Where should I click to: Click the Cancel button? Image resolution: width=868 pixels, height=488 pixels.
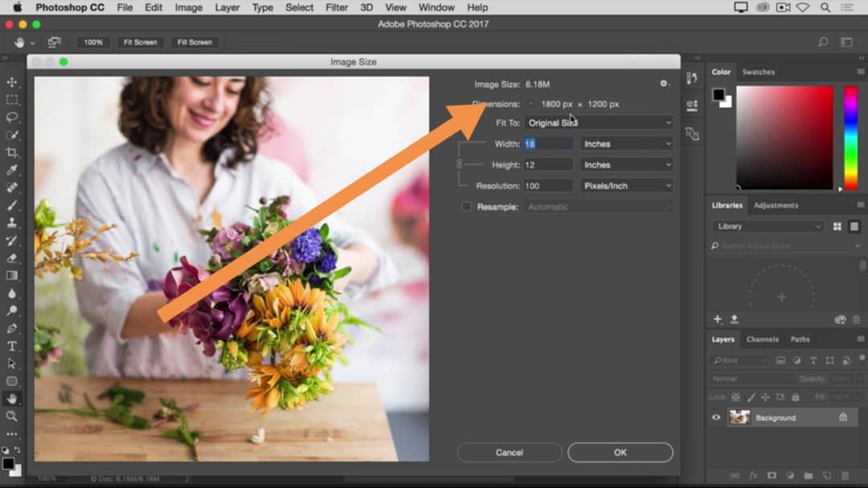click(509, 453)
